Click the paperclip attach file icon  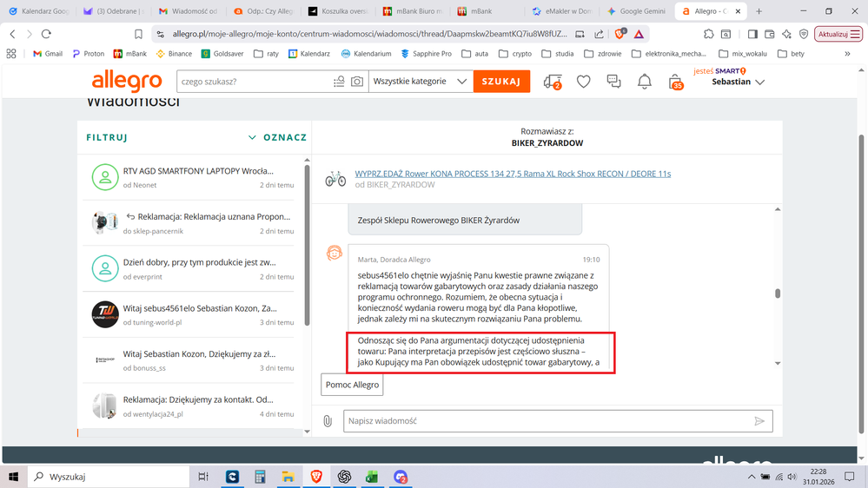click(328, 421)
